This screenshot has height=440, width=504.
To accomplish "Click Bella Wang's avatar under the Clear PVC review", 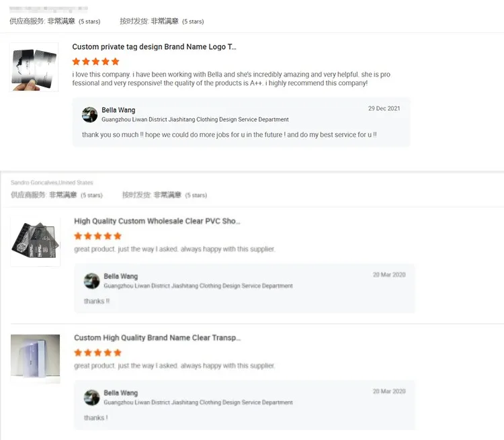I will (91, 281).
